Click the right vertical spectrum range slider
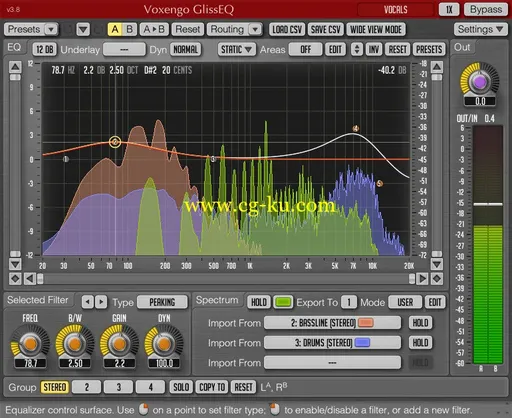512x418 pixels. coord(437,166)
